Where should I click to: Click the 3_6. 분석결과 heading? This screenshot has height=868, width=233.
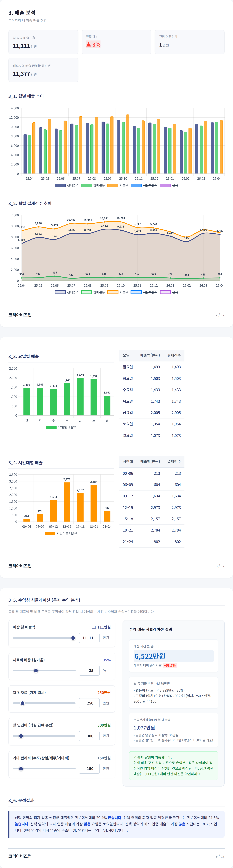(21, 800)
